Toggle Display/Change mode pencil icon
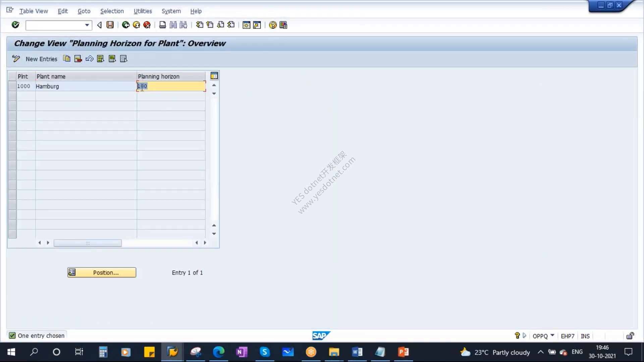644x362 pixels. pyautogui.click(x=16, y=59)
